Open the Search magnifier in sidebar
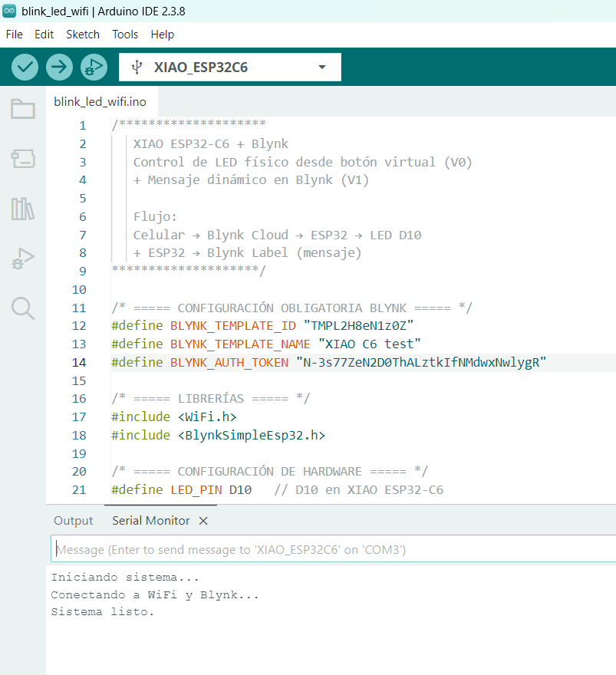The width and height of the screenshot is (616, 675). (x=23, y=308)
